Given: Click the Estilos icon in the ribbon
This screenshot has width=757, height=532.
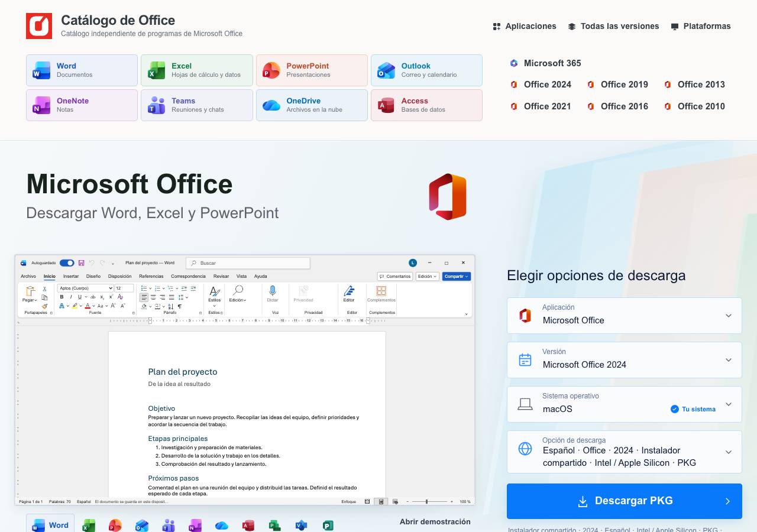Looking at the screenshot, I should pos(214,291).
